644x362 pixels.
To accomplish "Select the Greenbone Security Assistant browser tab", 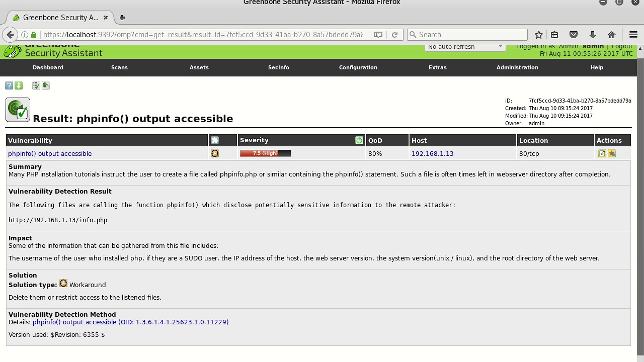I will click(x=59, y=18).
